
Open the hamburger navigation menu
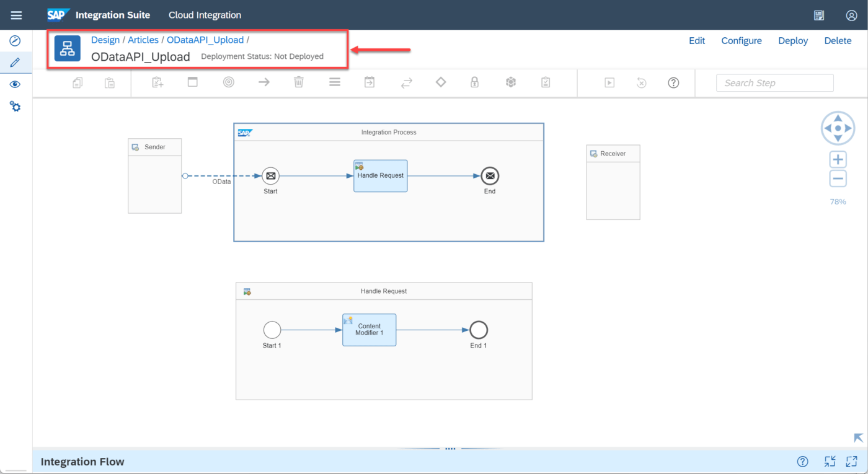coord(17,15)
